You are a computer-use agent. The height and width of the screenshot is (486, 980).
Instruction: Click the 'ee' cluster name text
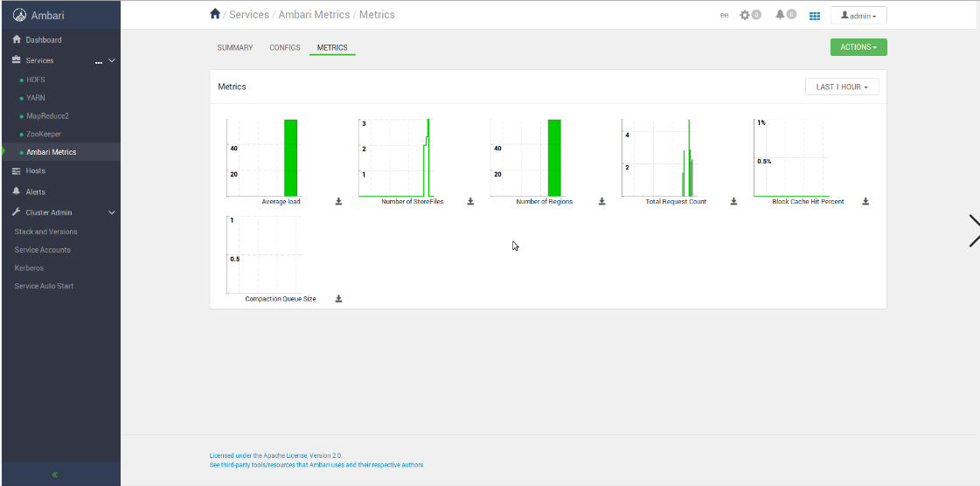725,16
